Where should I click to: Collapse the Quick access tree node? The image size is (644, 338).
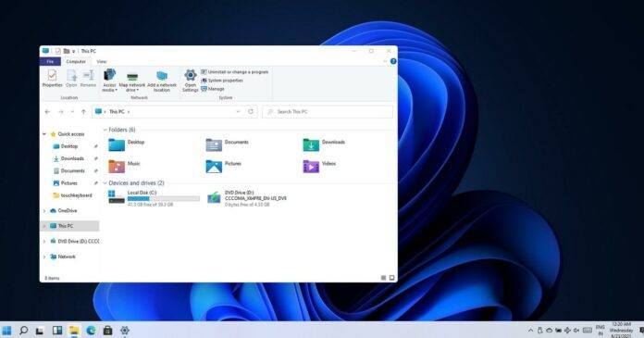[44, 134]
